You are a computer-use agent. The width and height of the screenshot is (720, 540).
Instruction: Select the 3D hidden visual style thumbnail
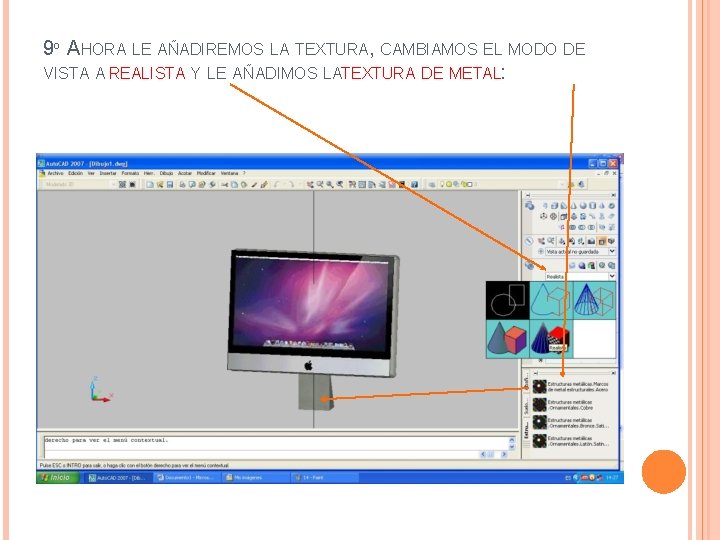tap(551, 300)
